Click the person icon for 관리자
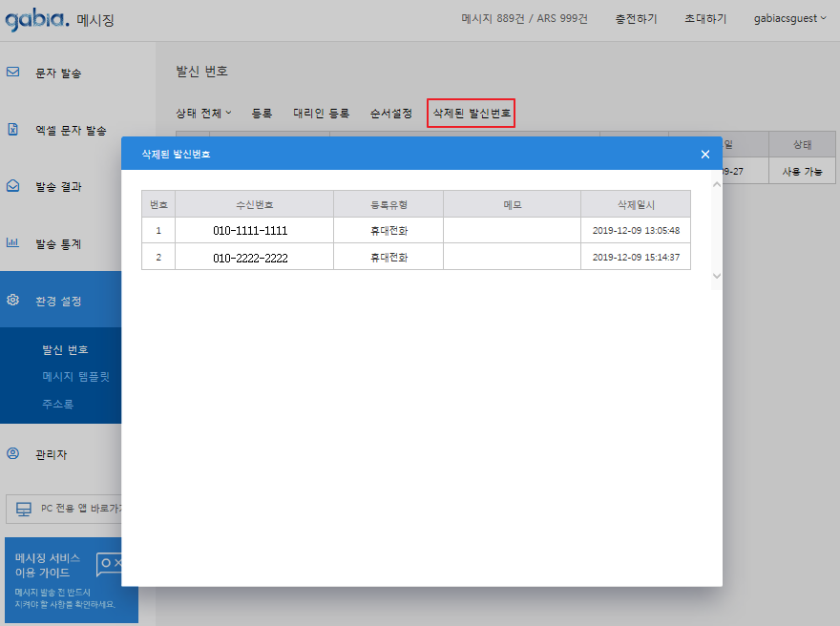The image size is (840, 626). 13,454
